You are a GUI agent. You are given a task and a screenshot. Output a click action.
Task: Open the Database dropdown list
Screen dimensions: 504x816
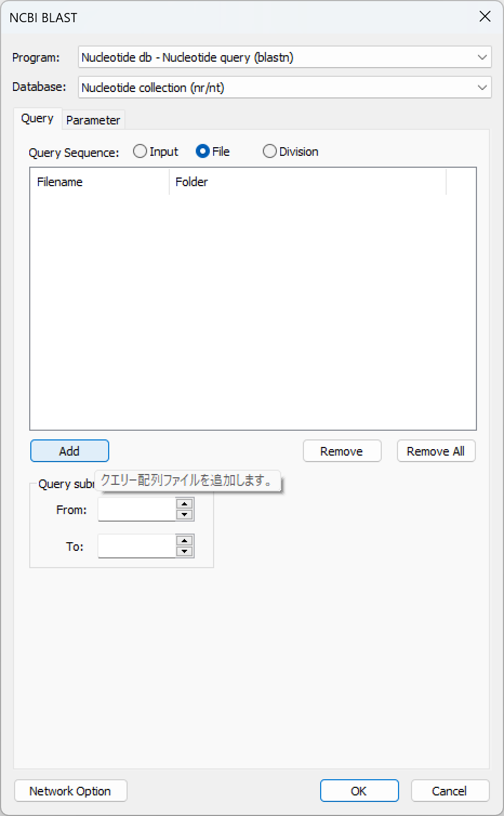point(284,88)
